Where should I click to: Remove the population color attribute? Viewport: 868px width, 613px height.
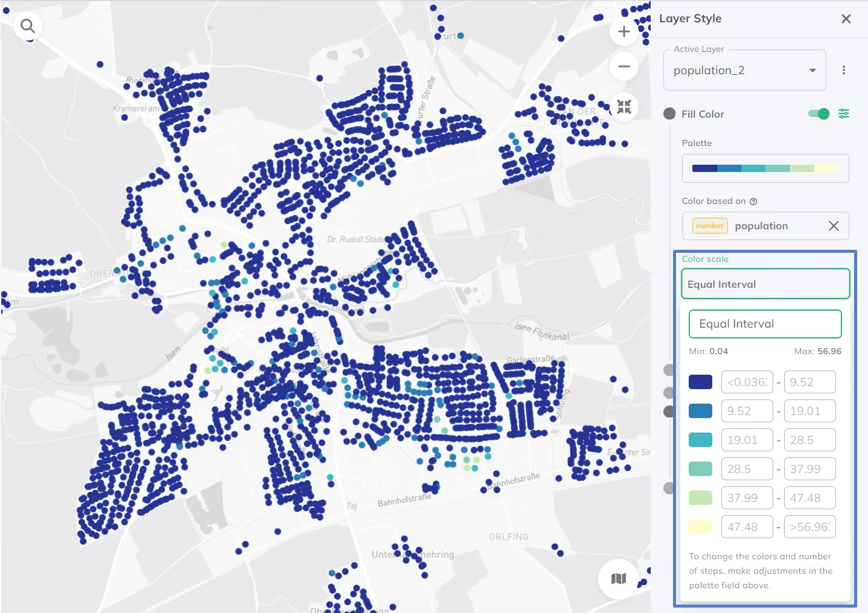(x=834, y=226)
